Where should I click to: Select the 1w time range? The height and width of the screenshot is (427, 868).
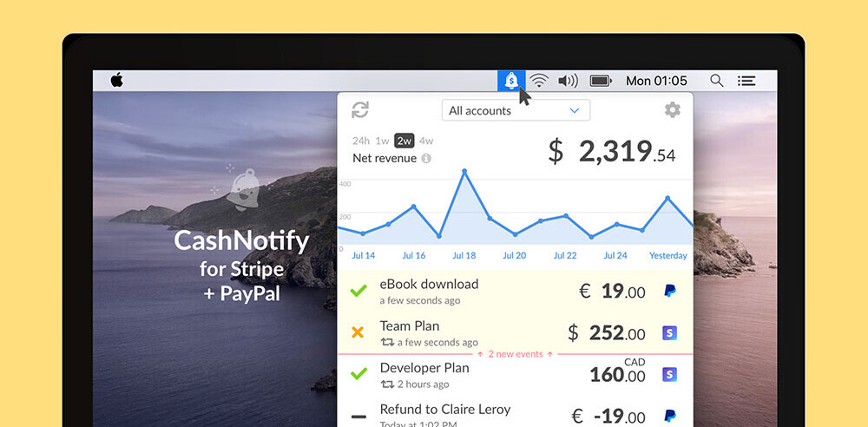click(382, 141)
